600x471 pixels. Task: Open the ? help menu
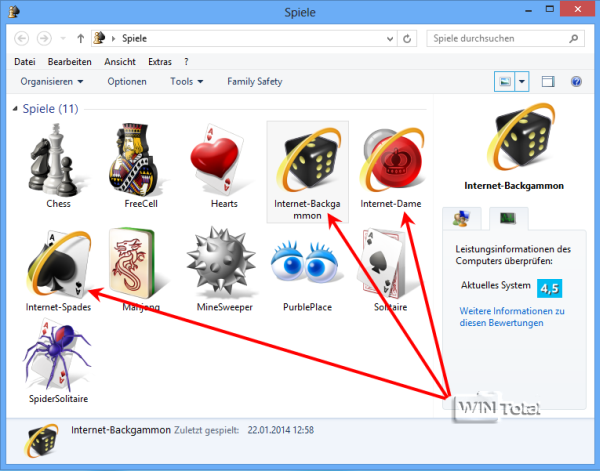186,62
